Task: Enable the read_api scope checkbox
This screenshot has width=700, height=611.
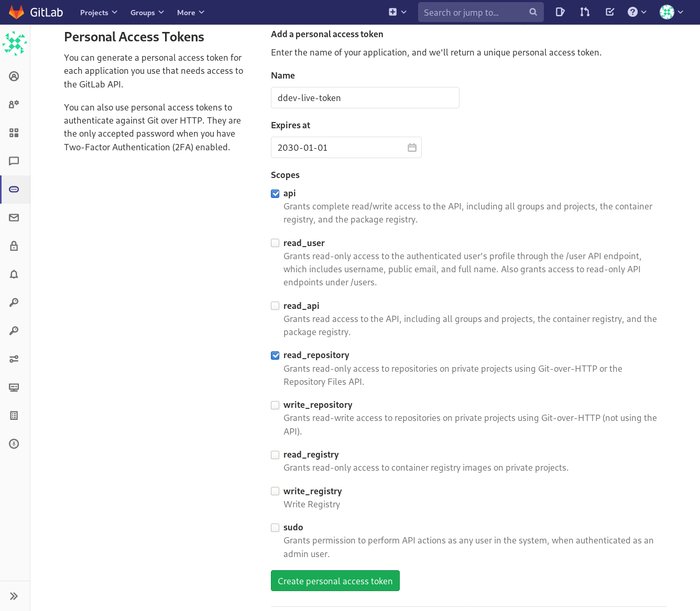Action: (x=275, y=306)
